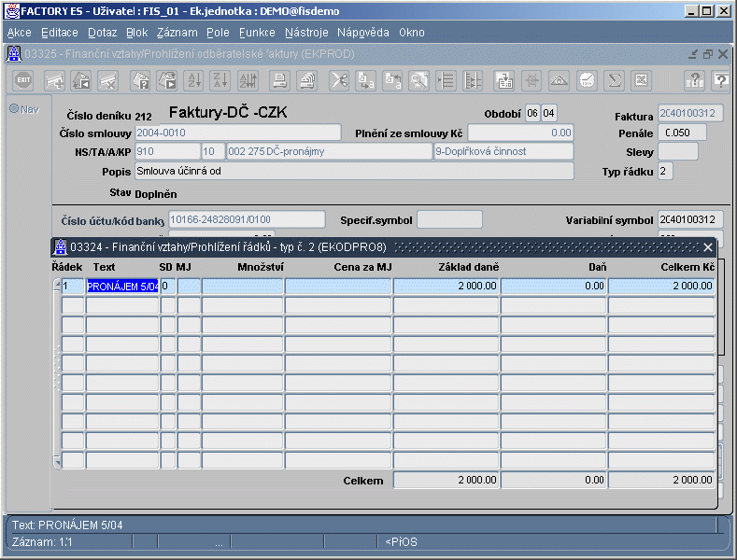Click the context help question-mark blocks icon
The image size is (737, 560).
[695, 81]
